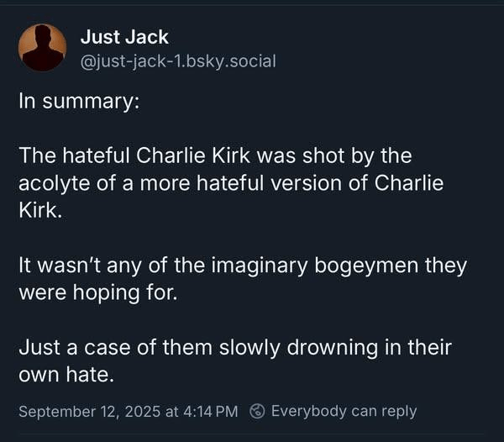Click the "In summary:" line of the post
The height and width of the screenshot is (442, 504).
pos(80,103)
